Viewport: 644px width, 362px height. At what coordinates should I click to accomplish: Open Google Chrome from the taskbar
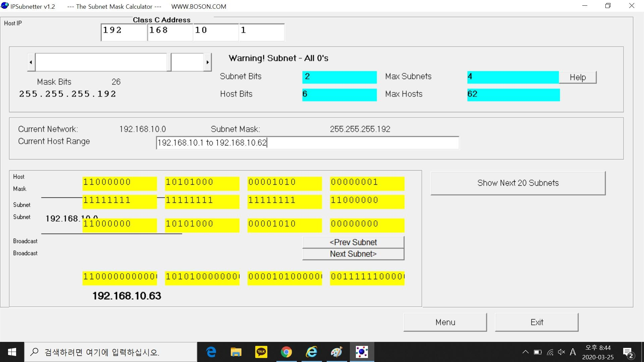(x=286, y=352)
